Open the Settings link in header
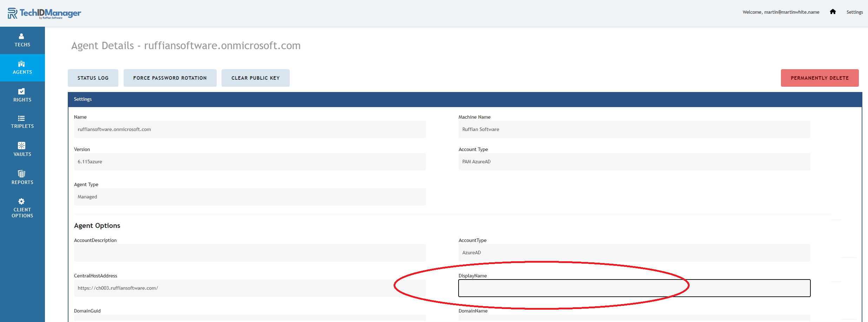868x322 pixels. 854,12
